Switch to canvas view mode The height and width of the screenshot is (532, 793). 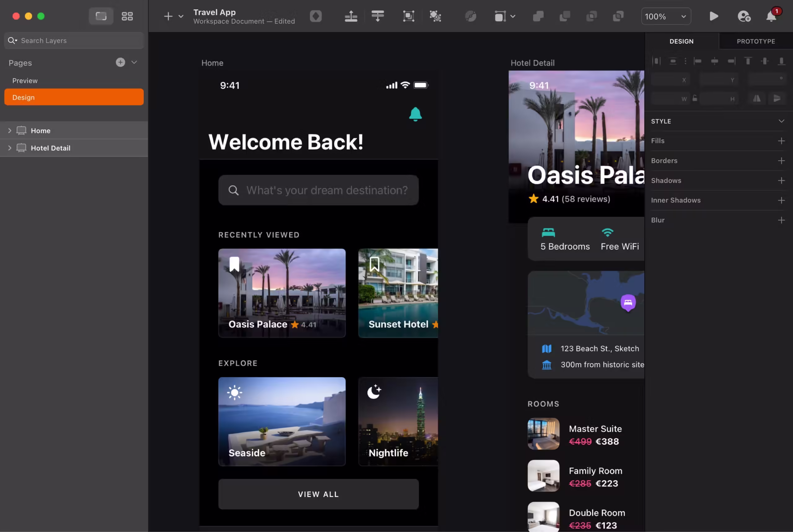[101, 16]
